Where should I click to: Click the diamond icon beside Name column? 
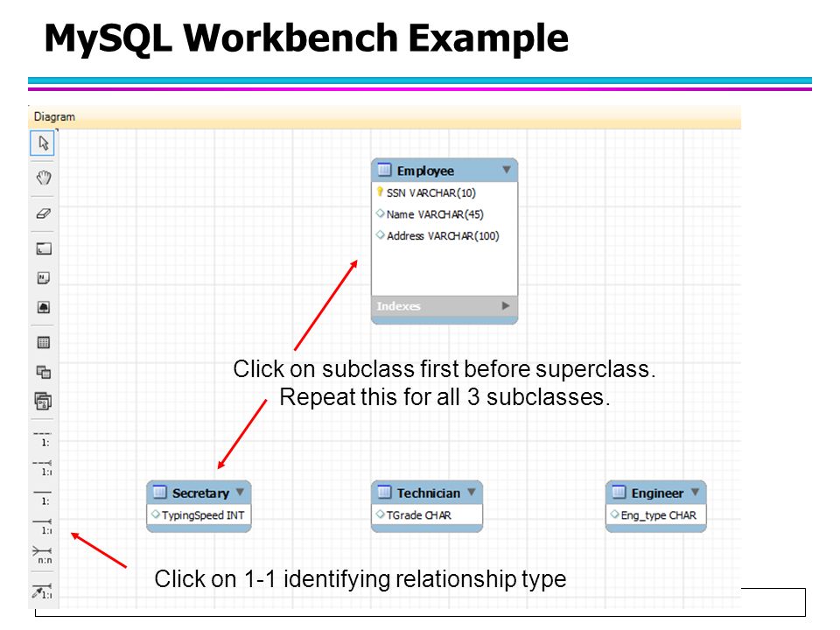pos(381,213)
